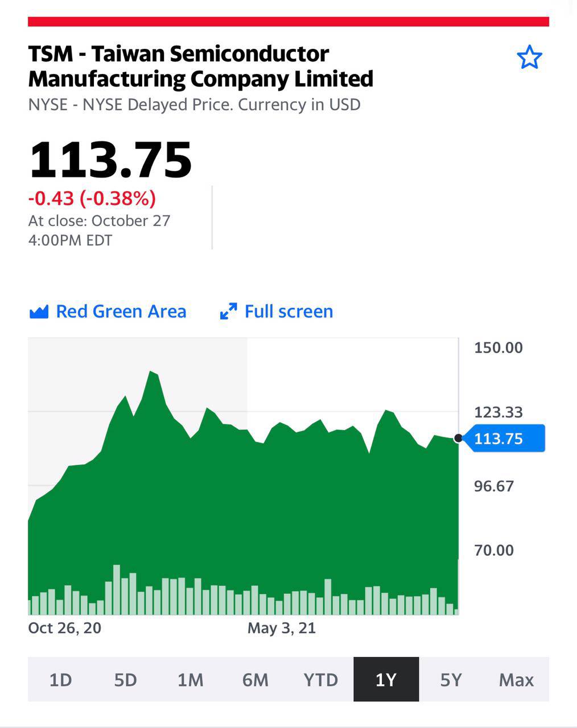Click the full screen expand arrows icon

tap(228, 312)
